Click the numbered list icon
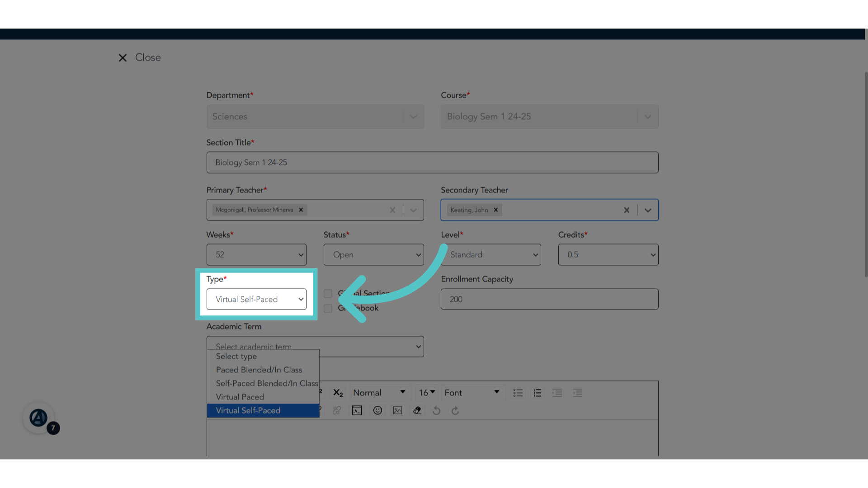Viewport: 868px width, 488px height. pos(537,393)
